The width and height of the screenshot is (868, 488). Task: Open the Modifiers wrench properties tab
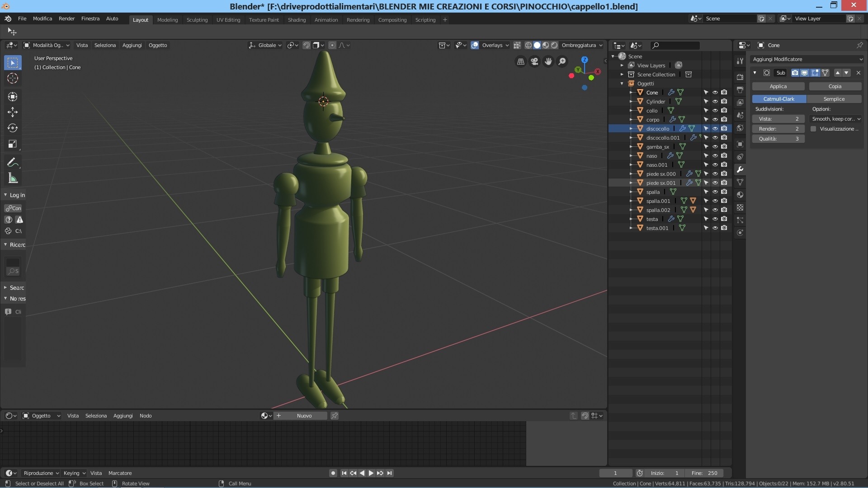click(x=740, y=169)
